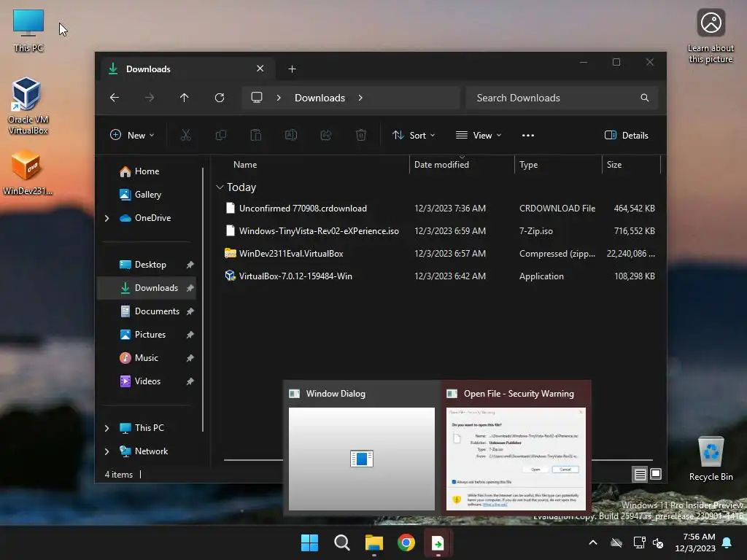Click the taskbar clock and date
Image resolution: width=747 pixels, height=560 pixels.
[695, 542]
